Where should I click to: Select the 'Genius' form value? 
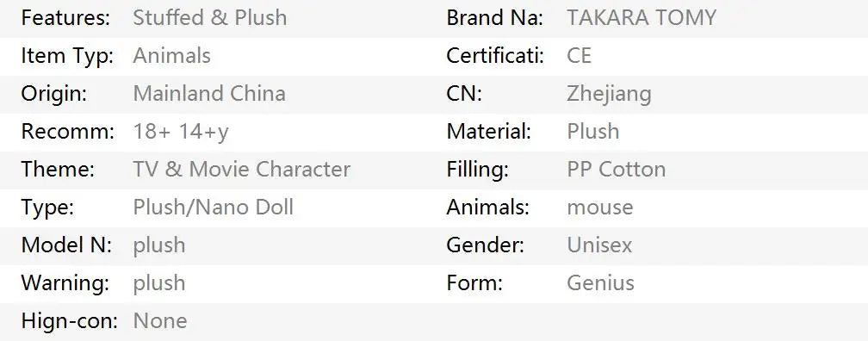coord(601,282)
